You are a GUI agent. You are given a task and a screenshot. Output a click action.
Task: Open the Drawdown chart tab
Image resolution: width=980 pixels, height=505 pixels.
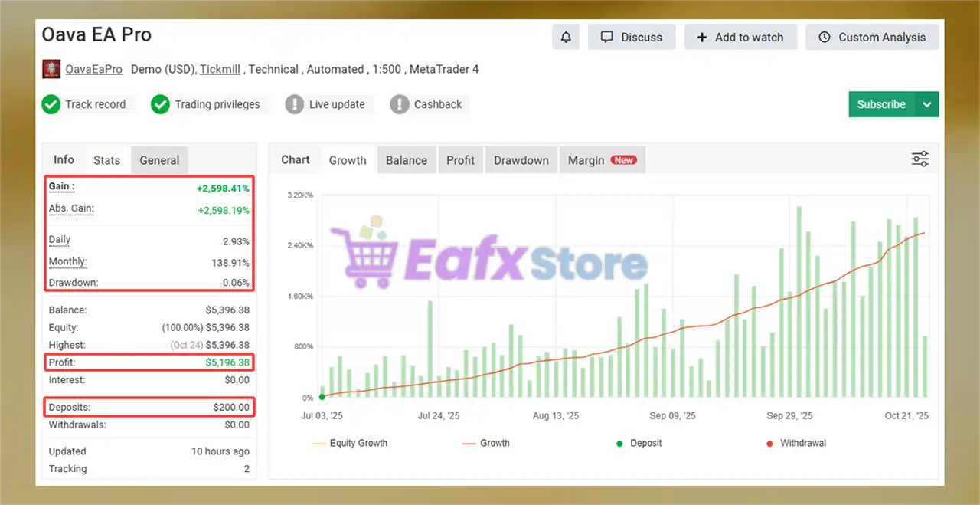521,160
